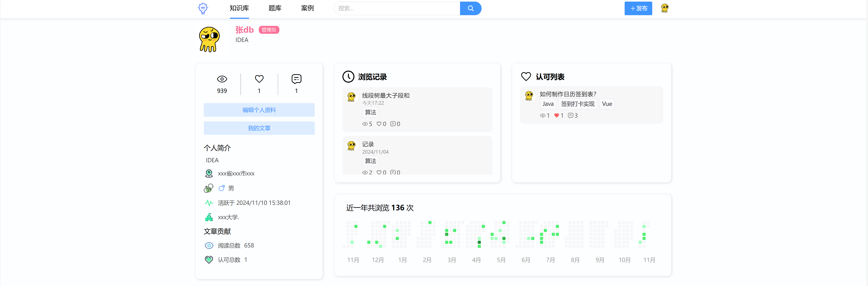The height and width of the screenshot is (286, 868).
Task: Open user avatar in top navigation
Action: click(x=664, y=8)
